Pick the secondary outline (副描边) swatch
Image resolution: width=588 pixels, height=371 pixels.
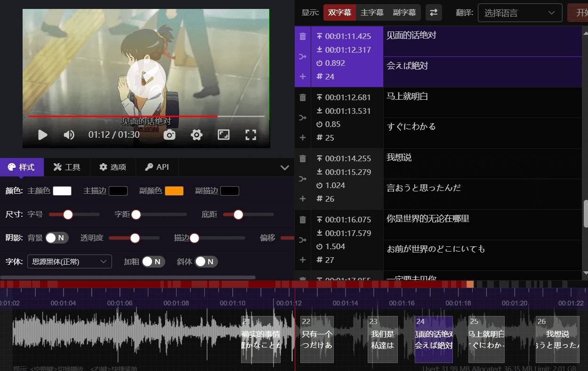230,191
